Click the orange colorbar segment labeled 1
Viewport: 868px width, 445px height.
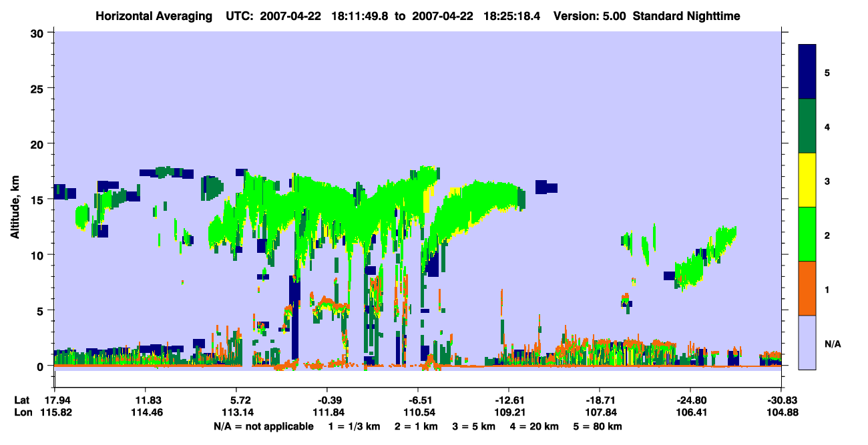[x=807, y=288]
